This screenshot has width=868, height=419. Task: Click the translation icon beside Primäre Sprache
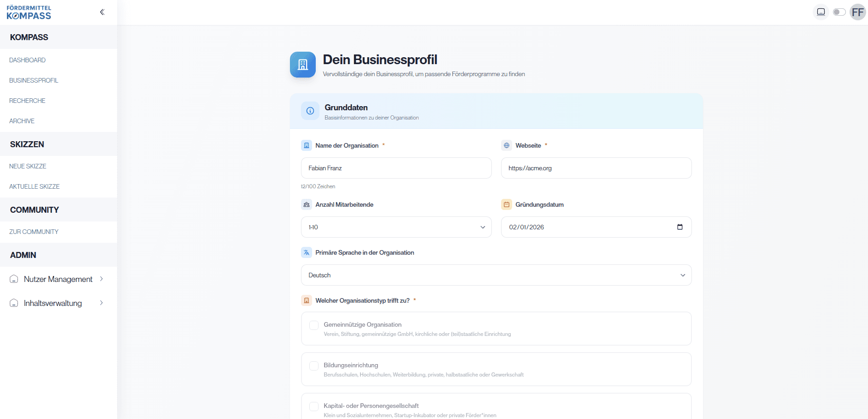point(306,252)
